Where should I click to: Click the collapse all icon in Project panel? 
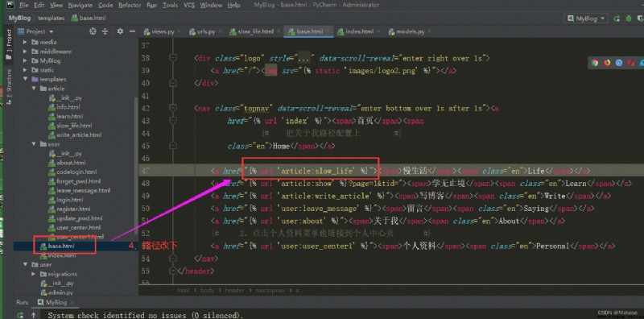pyautogui.click(x=105, y=31)
